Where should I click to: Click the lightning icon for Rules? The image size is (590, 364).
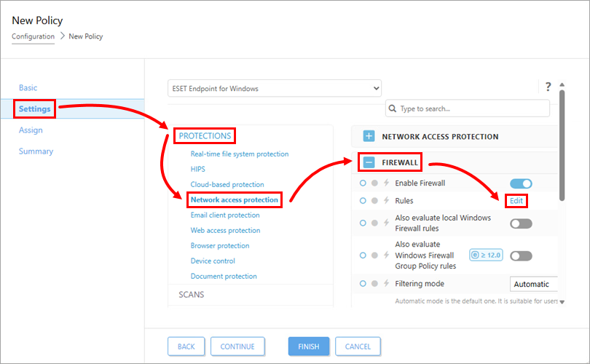[x=386, y=200]
